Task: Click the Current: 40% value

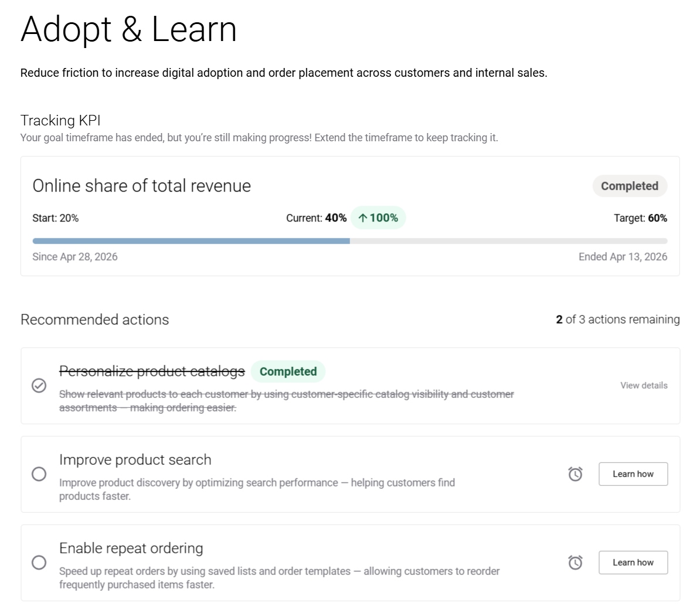Action: 316,218
